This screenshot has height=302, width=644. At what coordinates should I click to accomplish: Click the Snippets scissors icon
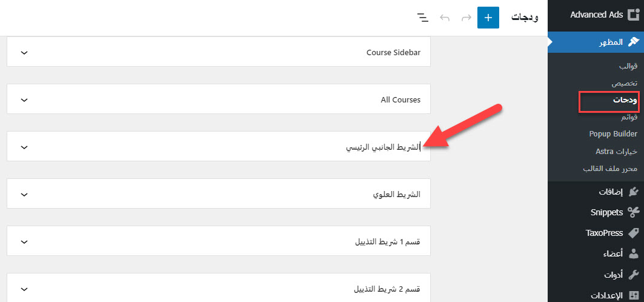click(x=634, y=212)
